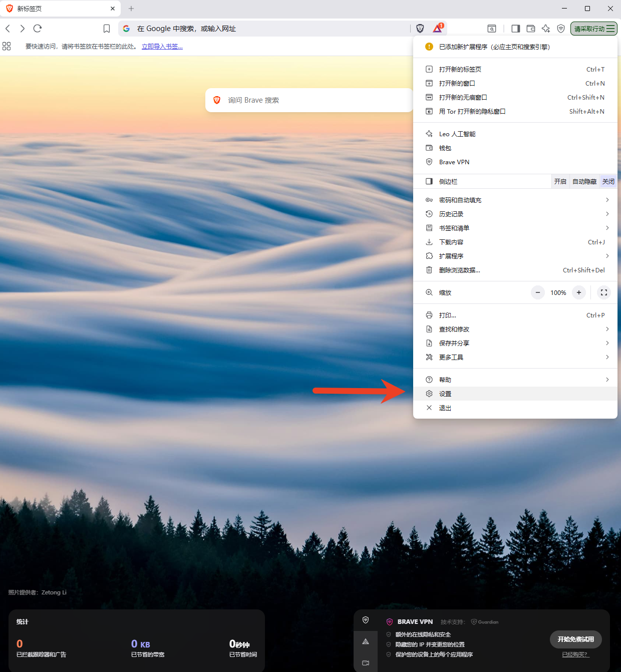Click the 立即导入书签 link

point(162,47)
